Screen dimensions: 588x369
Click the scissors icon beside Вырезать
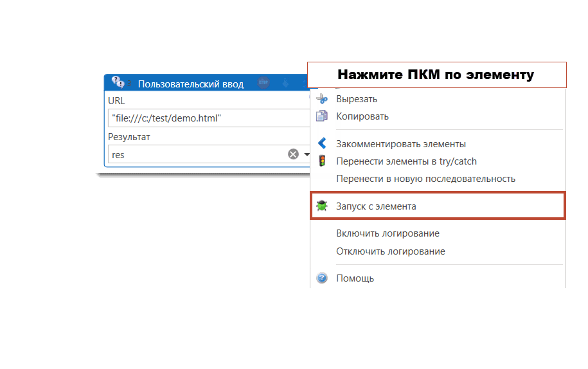click(323, 99)
